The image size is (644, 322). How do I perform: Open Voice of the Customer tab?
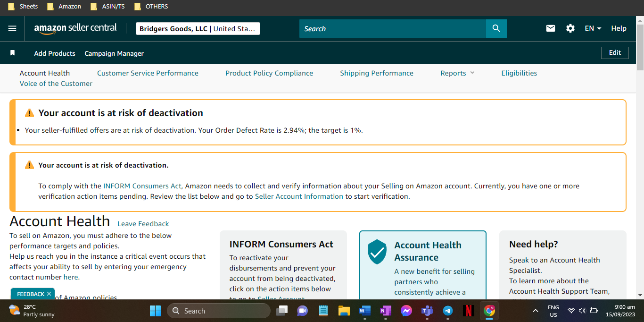(x=56, y=83)
